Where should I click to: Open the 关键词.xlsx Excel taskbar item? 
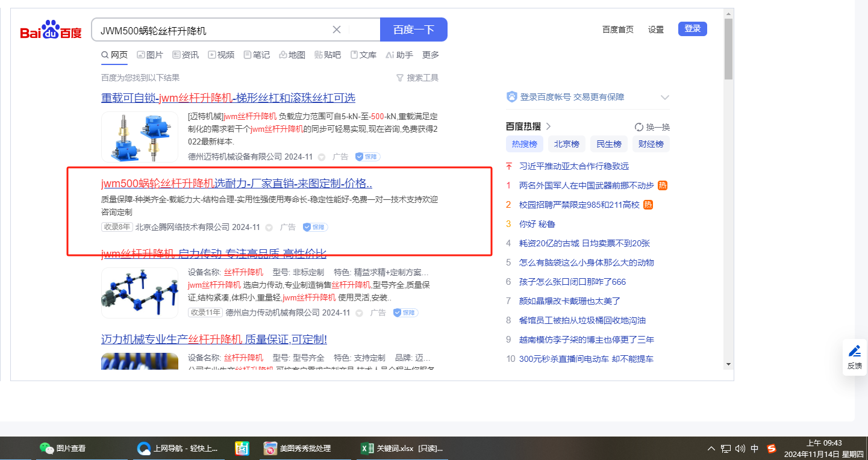[402, 449]
